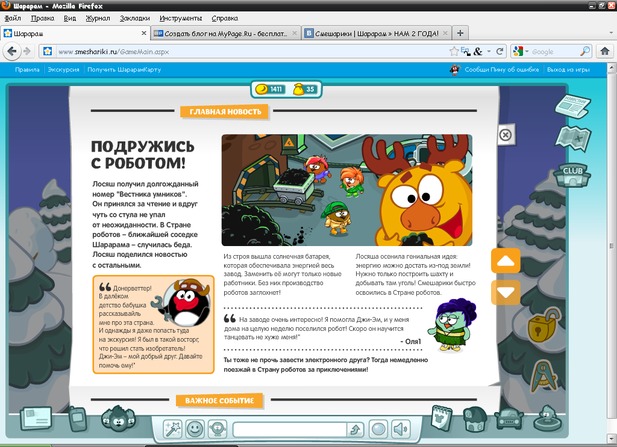Toggle the sound speaker icon
Screen dimensions: 617x447
pos(401,429)
